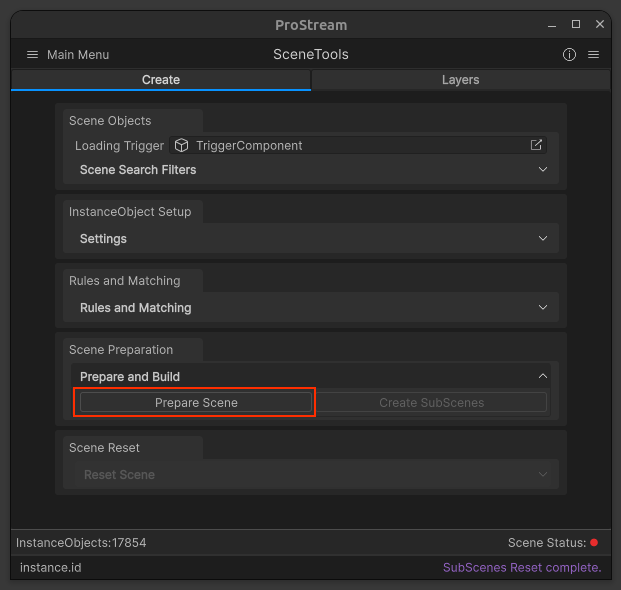Click the red Scene Status indicator
This screenshot has width=621, height=590.
[594, 543]
